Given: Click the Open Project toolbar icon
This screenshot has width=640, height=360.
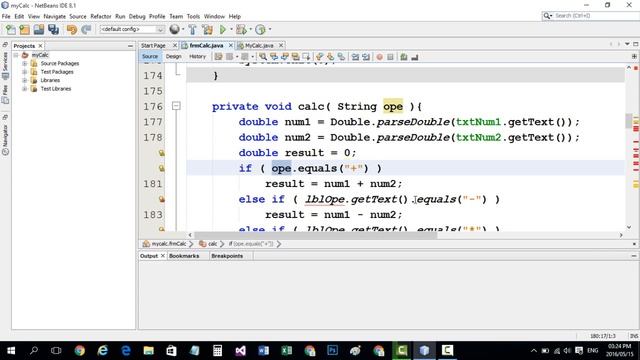Looking at the screenshot, I should [x=39, y=29].
